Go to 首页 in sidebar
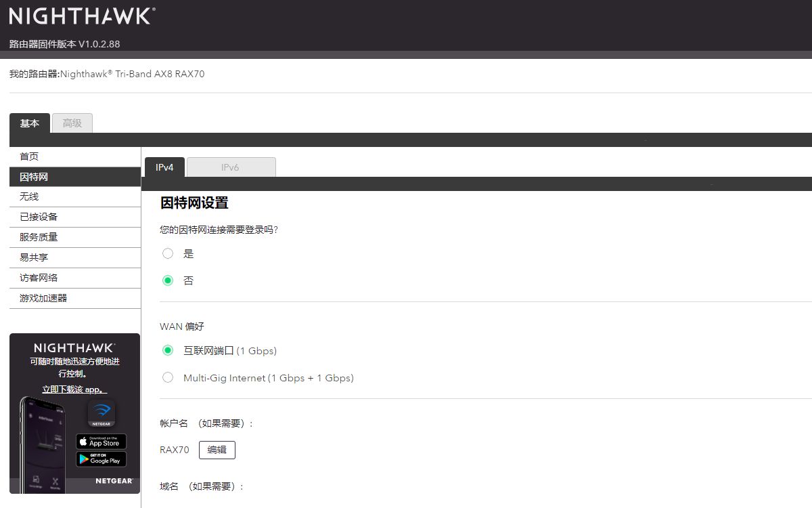812x508 pixels. [75, 156]
